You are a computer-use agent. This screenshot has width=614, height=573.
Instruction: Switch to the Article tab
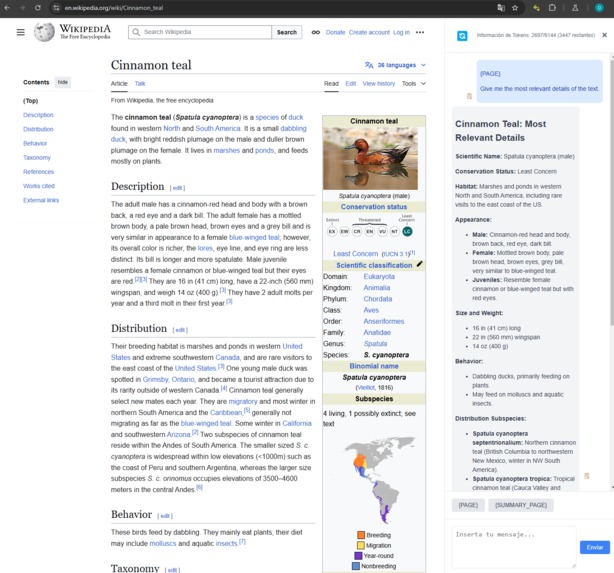(119, 83)
